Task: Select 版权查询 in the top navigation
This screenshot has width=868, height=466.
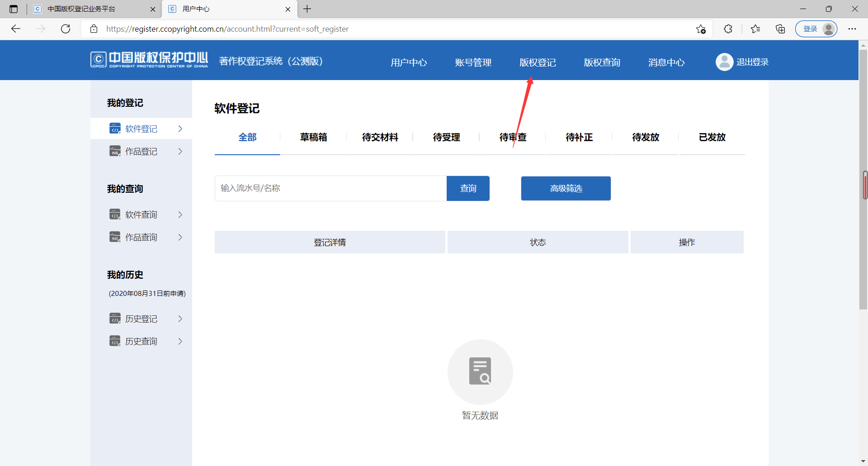Action: 602,62
